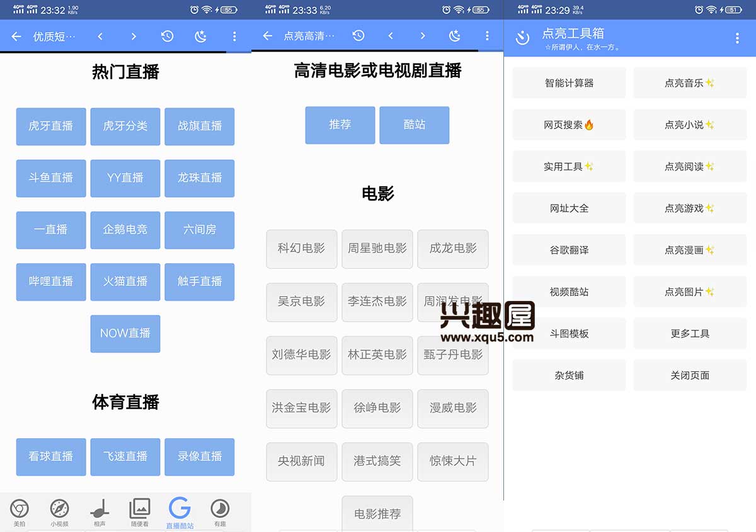Select 吴京电影 movie category
Screen dimensions: 756x532
click(x=302, y=302)
